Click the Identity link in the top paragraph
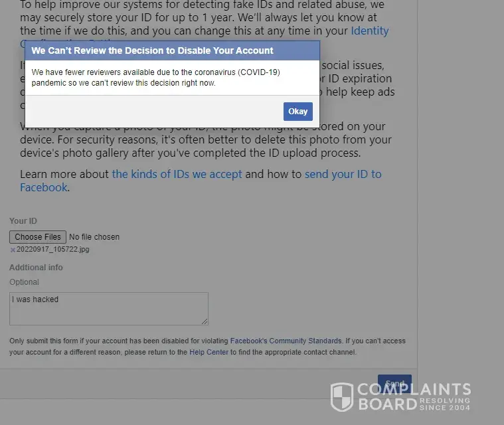The image size is (504, 425). [370, 31]
